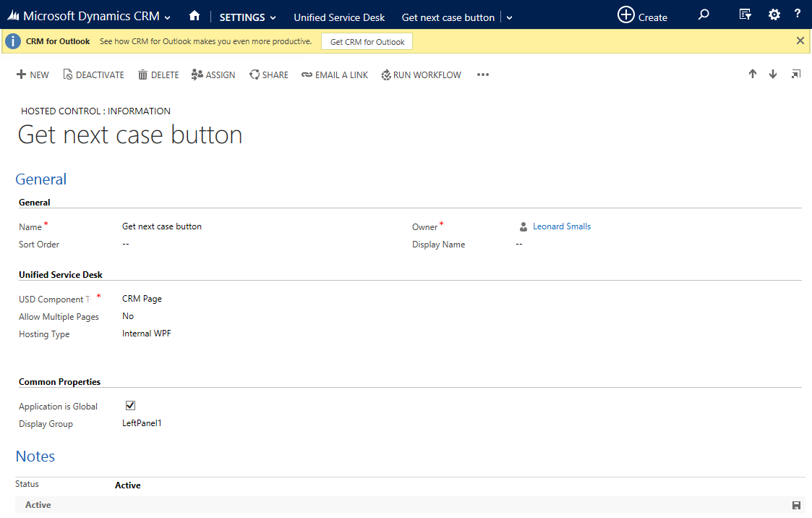812x518 pixels.
Task: Click Get CRM for Outlook button
Action: coord(367,41)
